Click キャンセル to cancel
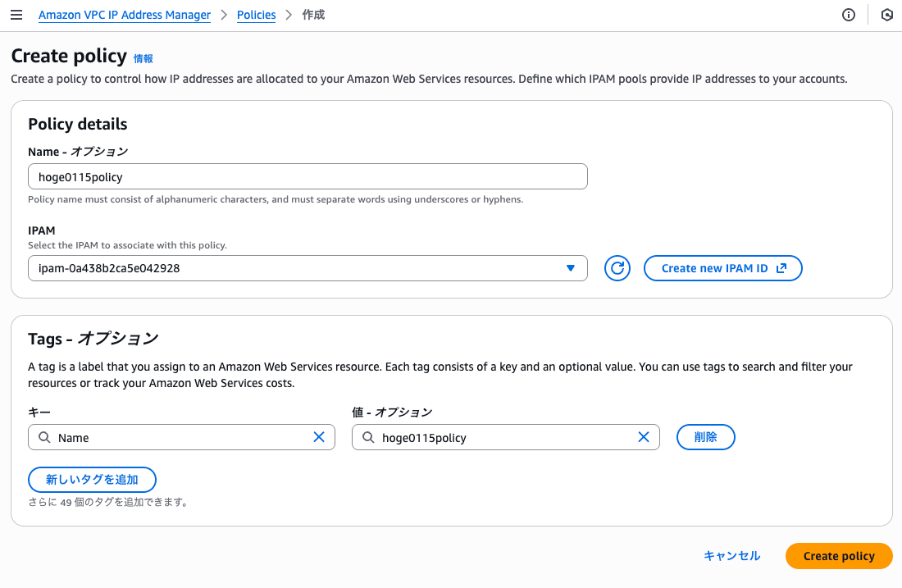The image size is (902, 588). point(731,555)
